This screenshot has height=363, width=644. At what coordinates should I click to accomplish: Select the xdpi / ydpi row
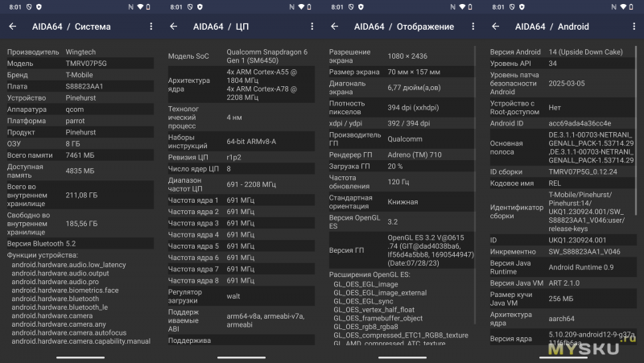pyautogui.click(x=401, y=123)
